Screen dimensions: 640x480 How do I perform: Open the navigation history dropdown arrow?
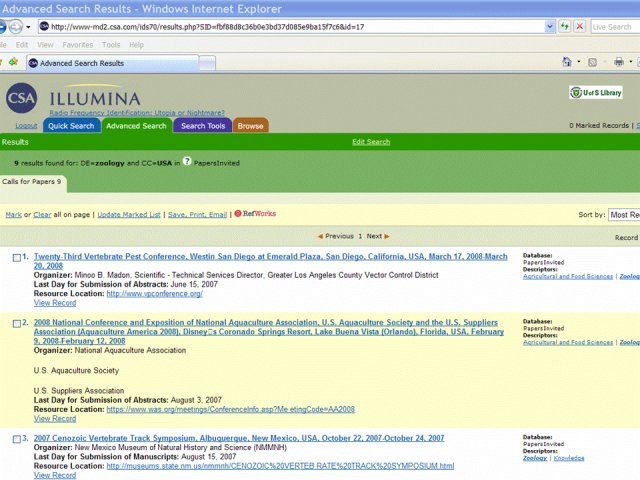tap(28, 27)
